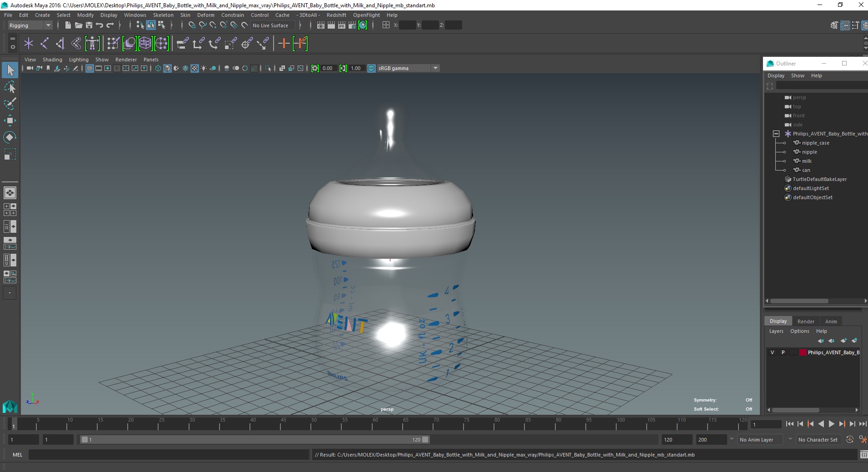Toggle wireframe shading in viewport
Viewport: 868px width, 472px height.
[x=158, y=68]
